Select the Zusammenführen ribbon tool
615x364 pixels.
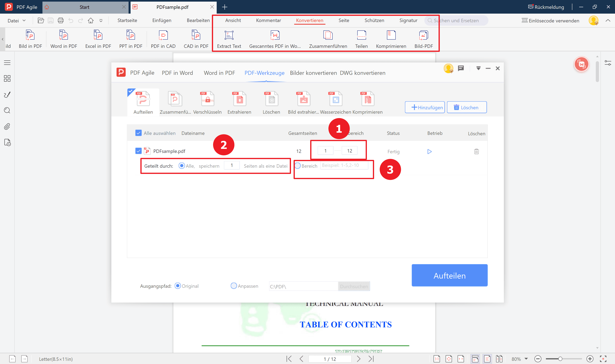[328, 39]
